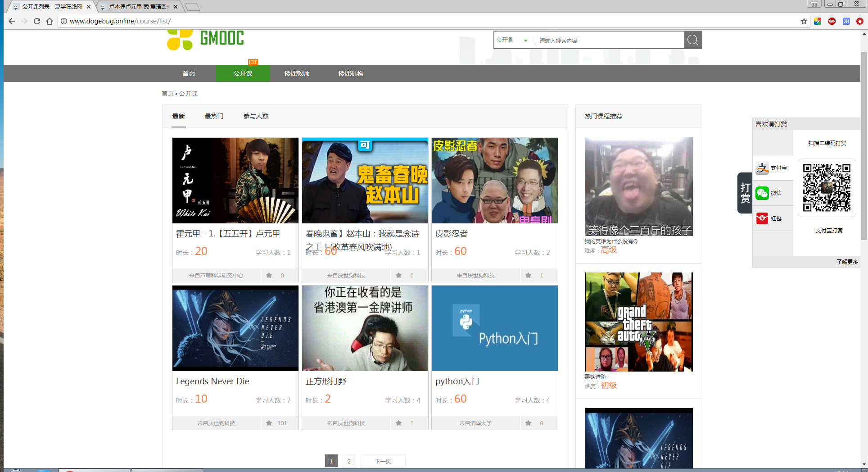Image resolution: width=868 pixels, height=472 pixels.
Task: Click favorite star on 赵本山 course
Action: 398,275
